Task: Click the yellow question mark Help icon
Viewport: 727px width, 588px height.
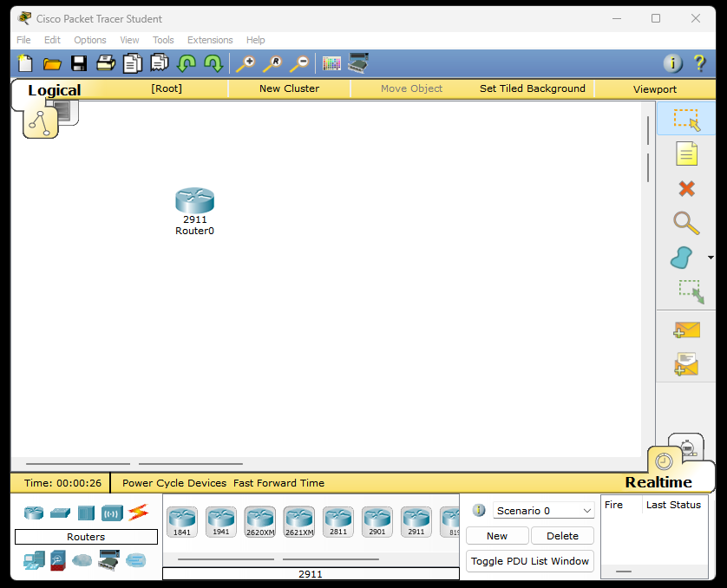Action: (699, 63)
